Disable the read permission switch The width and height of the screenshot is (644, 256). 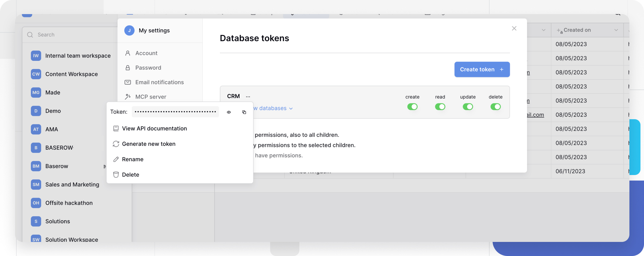[440, 107]
